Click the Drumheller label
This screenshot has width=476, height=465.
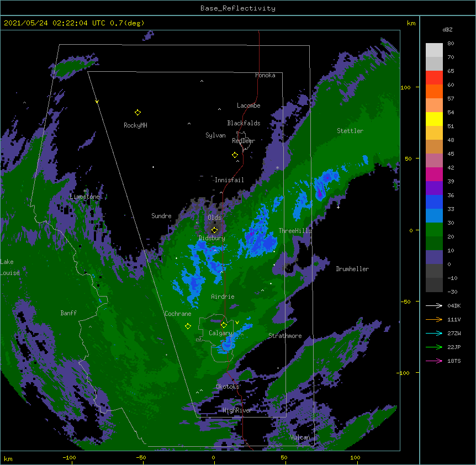tap(352, 269)
